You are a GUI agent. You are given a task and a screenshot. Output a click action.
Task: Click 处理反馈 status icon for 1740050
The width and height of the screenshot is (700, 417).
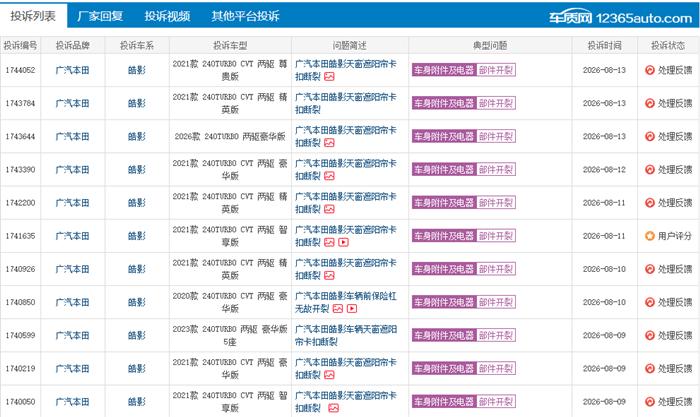[x=650, y=401]
